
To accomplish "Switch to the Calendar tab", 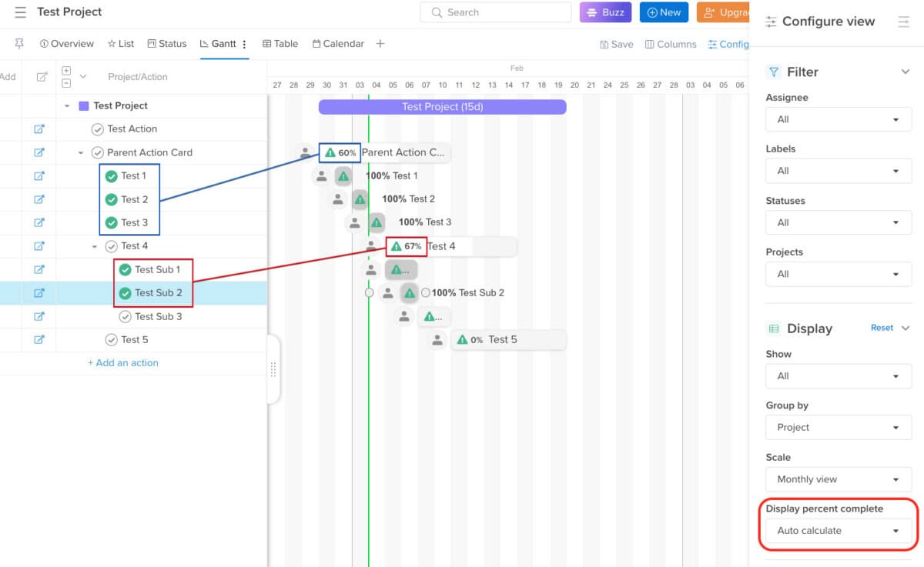I will pos(338,44).
